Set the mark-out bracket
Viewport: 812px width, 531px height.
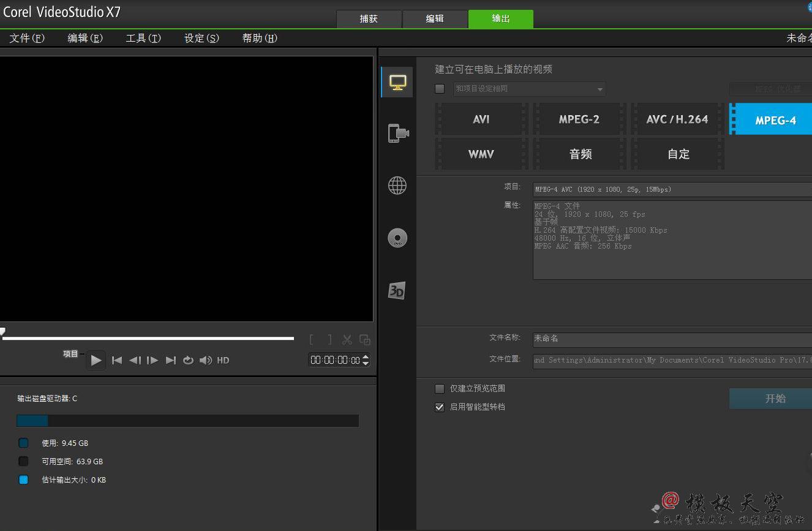[329, 339]
